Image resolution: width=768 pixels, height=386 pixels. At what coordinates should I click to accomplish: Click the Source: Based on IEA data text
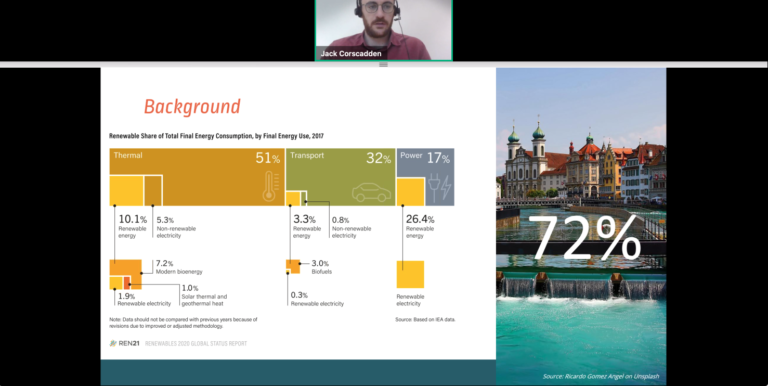coord(425,319)
